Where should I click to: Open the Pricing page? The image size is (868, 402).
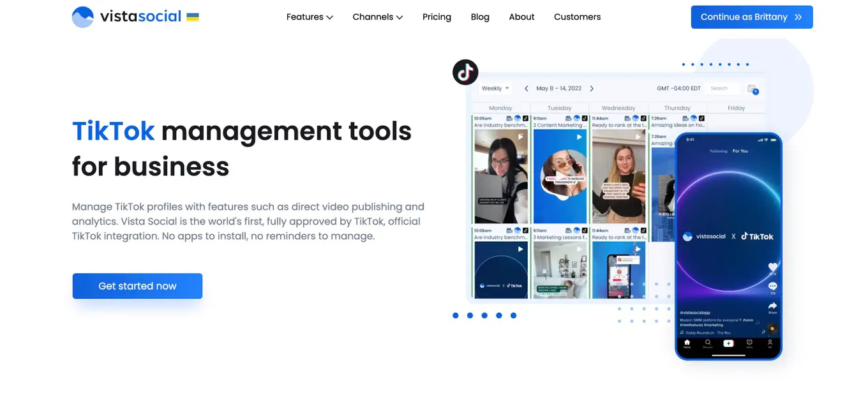pyautogui.click(x=437, y=17)
